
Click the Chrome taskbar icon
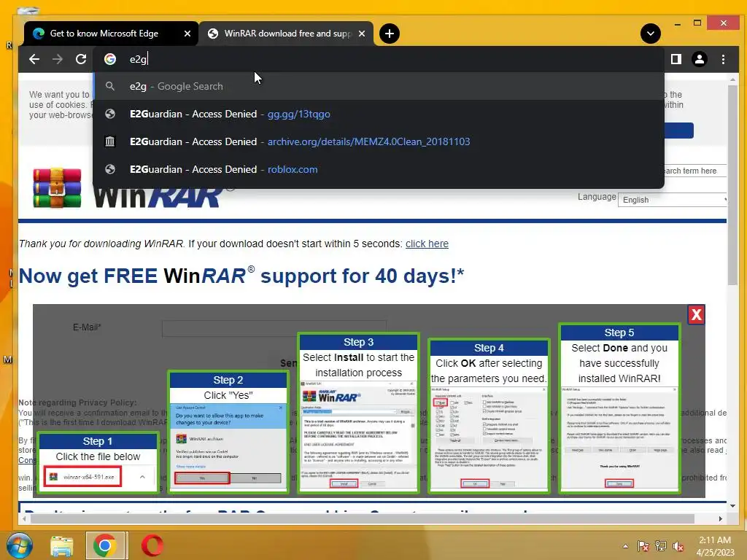click(x=107, y=545)
